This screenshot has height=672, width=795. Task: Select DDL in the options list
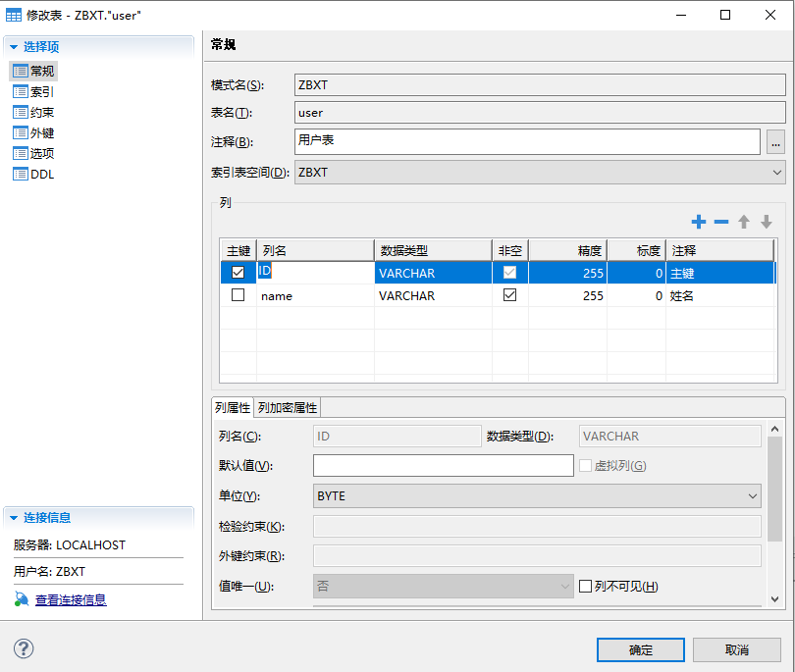tap(42, 174)
